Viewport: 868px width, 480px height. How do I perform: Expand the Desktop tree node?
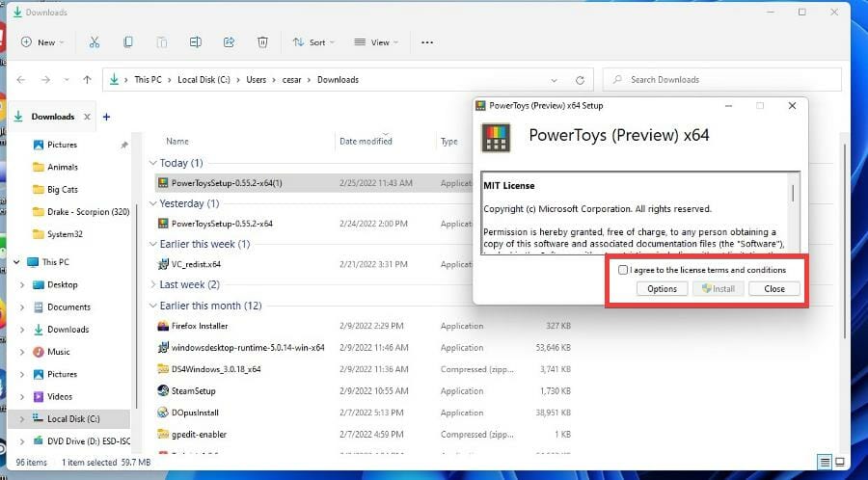22,284
